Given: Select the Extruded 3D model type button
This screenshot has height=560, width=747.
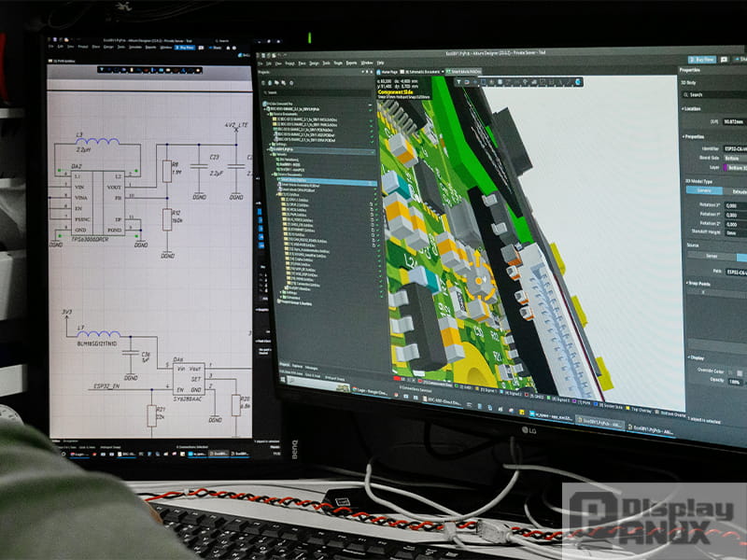Looking at the screenshot, I should [736, 190].
